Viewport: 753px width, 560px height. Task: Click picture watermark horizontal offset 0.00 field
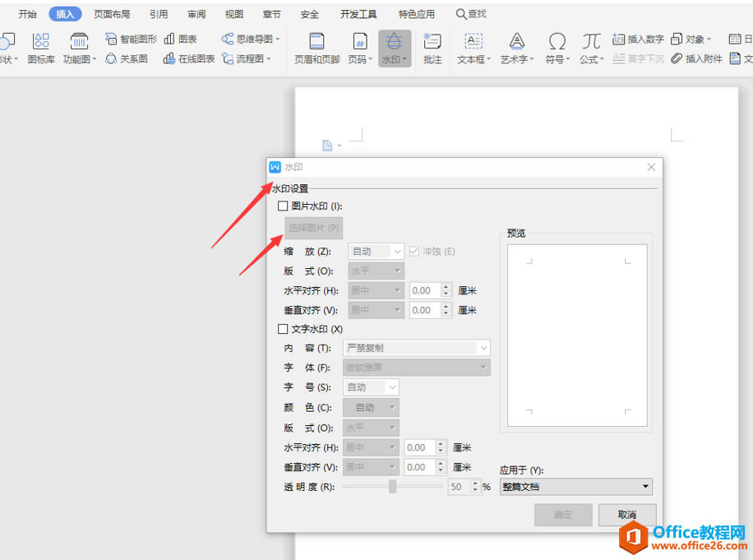point(424,290)
